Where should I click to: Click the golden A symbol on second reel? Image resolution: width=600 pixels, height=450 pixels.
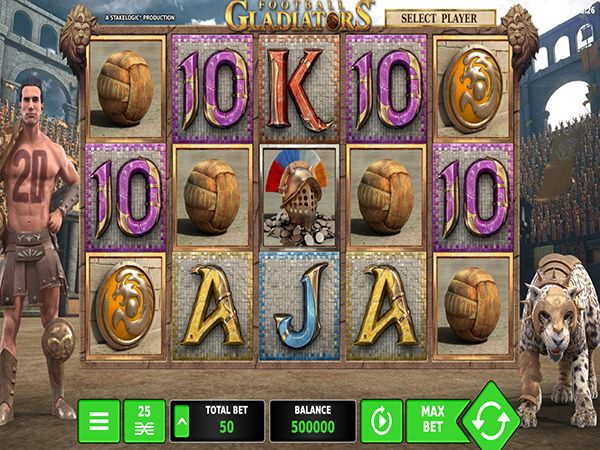[x=212, y=306]
